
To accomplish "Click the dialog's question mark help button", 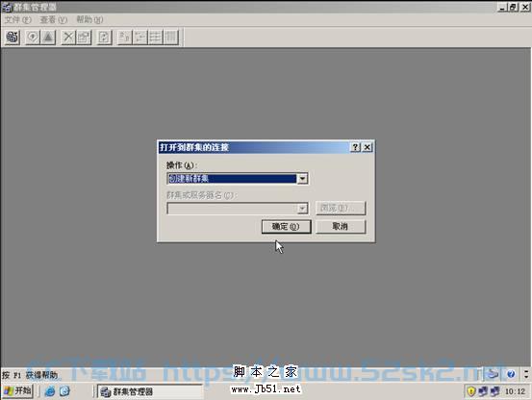I will 355,147.
